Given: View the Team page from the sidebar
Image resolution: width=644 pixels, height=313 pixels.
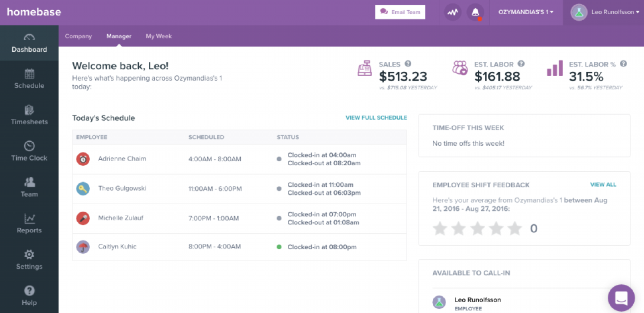Looking at the screenshot, I should [29, 187].
